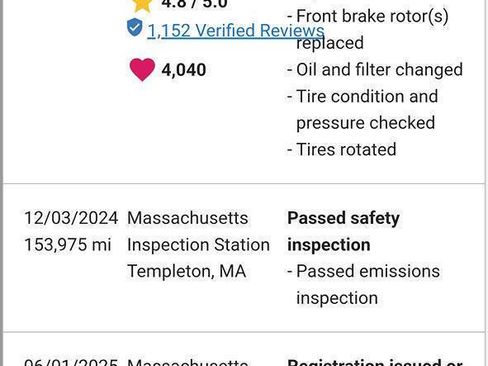Click the Inspection Station text line
The width and height of the screenshot is (488, 366).
(198, 245)
